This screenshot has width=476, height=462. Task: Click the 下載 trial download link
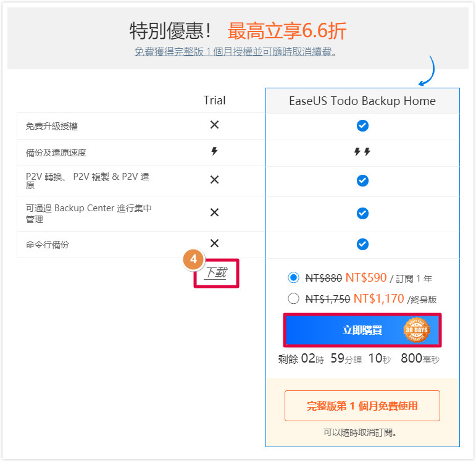pos(216,272)
